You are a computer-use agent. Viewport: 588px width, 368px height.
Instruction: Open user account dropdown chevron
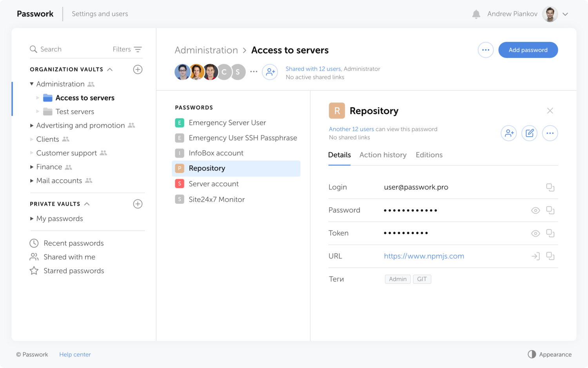(x=565, y=14)
